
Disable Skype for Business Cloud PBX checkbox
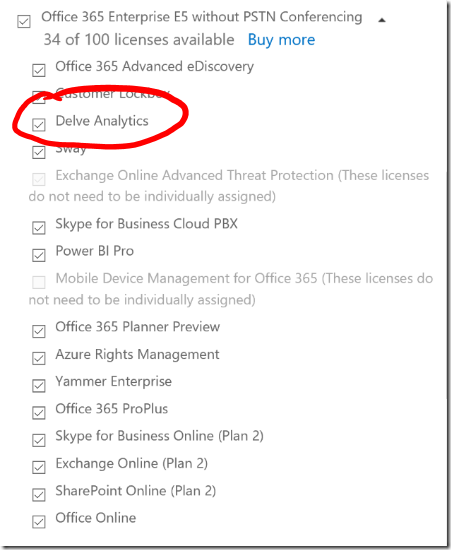click(x=39, y=228)
